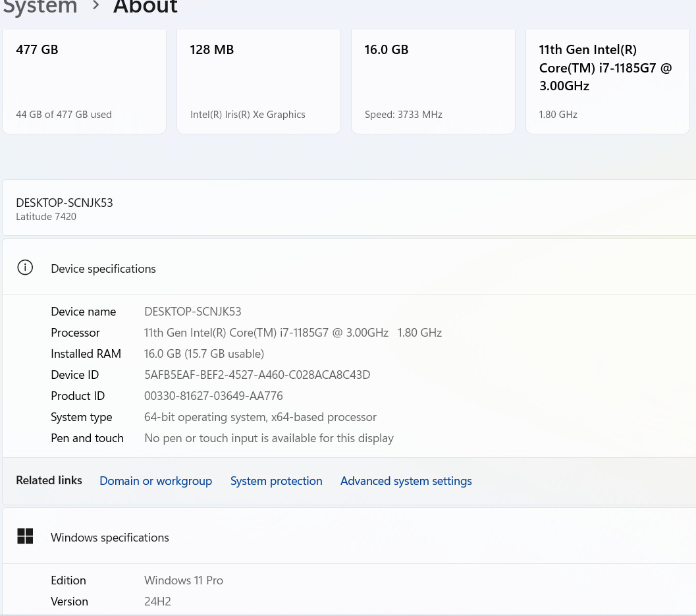Open the 11th Gen Intel processor card

[x=608, y=81]
